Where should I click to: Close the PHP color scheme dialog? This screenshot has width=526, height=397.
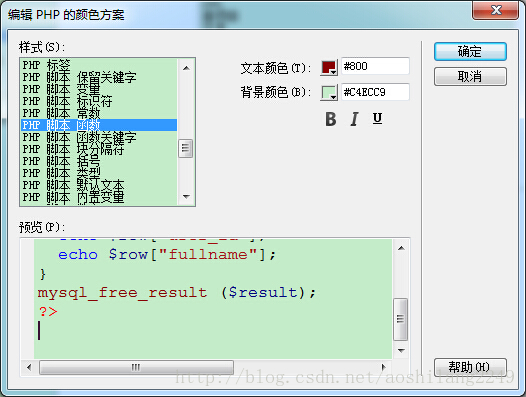tap(495, 10)
